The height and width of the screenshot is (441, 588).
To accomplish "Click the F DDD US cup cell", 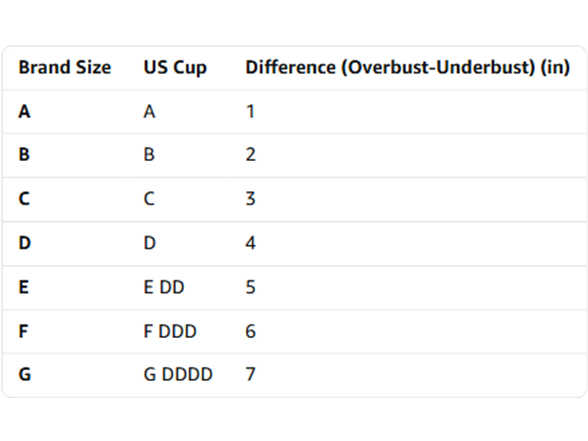I will pos(170,332).
